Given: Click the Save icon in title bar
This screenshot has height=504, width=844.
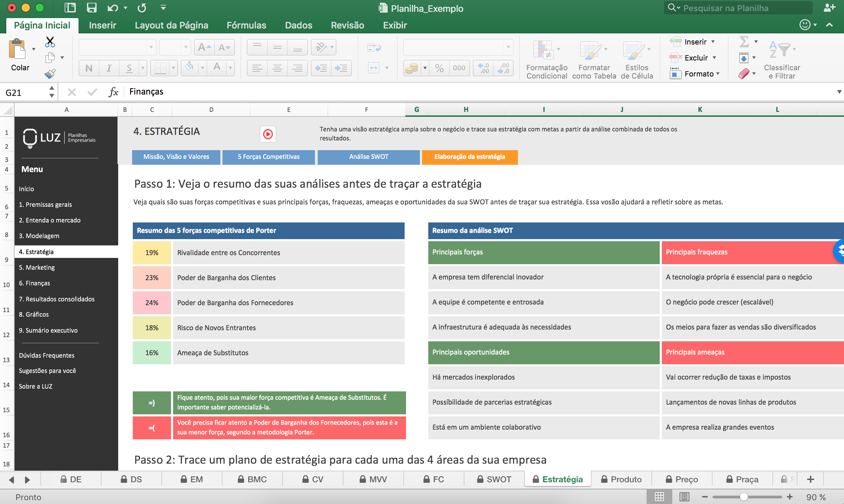Looking at the screenshot, I should pos(91,8).
